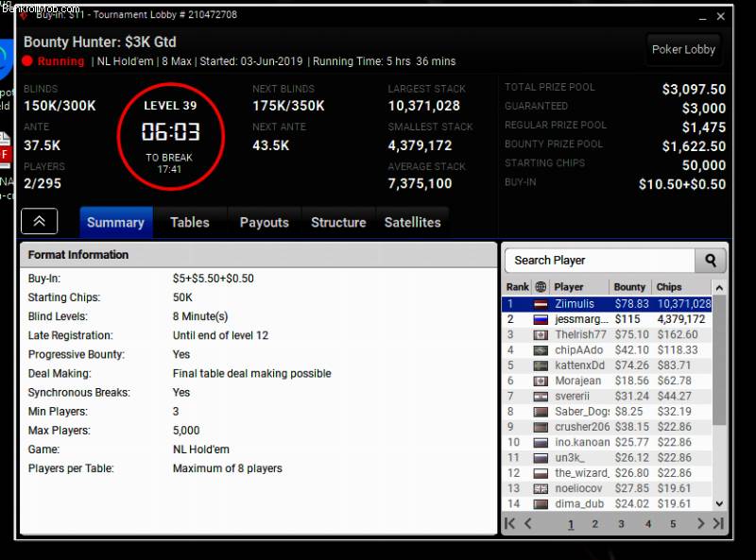This screenshot has width=756, height=560.
Task: Click the flag icon next to ino.kanoan
Action: (x=541, y=442)
